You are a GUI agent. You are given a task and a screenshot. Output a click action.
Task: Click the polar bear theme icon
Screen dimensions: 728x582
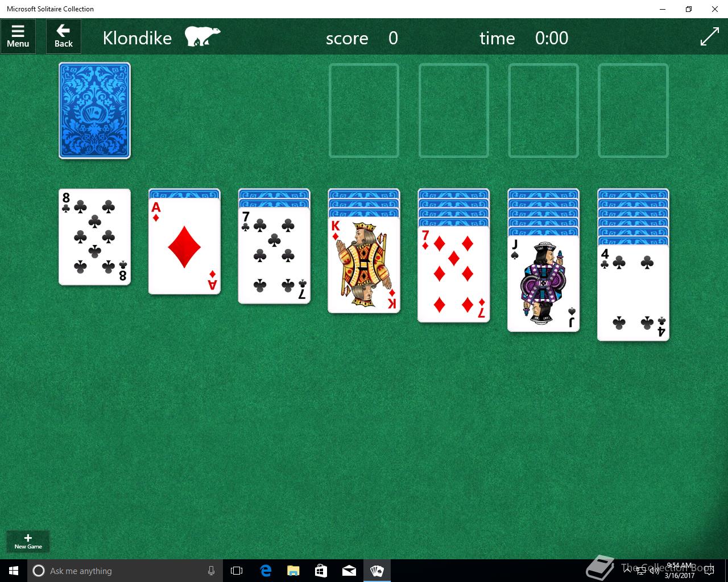pos(202,36)
